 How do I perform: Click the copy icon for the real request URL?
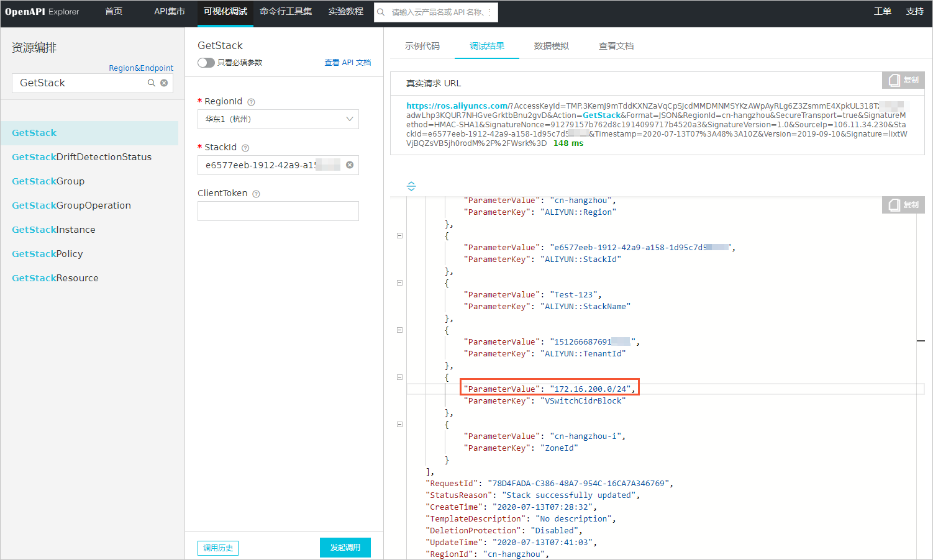tap(903, 80)
